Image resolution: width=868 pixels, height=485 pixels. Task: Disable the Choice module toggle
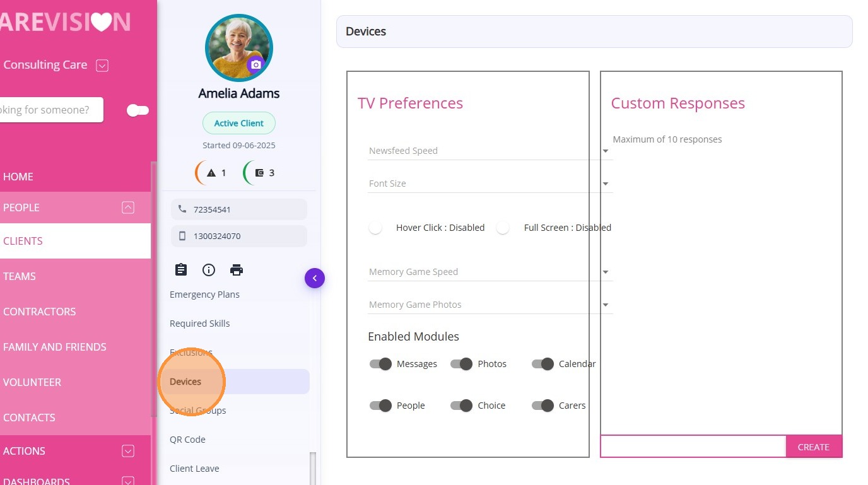click(x=462, y=406)
